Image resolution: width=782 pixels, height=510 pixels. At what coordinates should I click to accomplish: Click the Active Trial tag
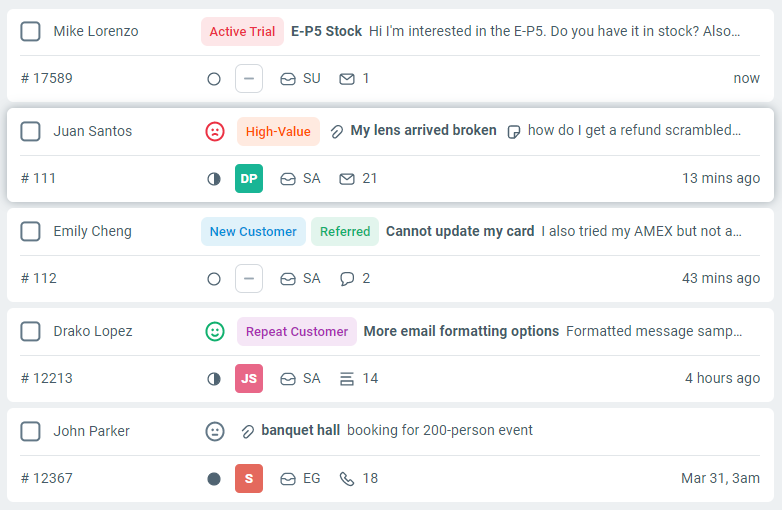click(x=242, y=31)
